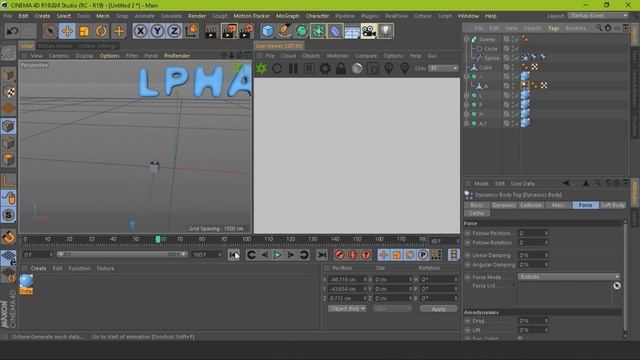This screenshot has height=360, width=640.
Task: Toggle the Z axis lock
Action: (174, 31)
